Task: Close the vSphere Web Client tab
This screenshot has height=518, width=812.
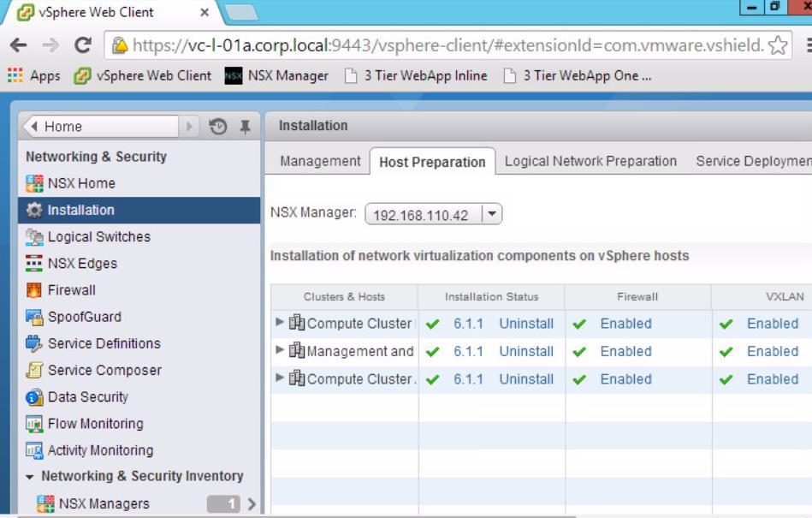Action: click(x=204, y=12)
